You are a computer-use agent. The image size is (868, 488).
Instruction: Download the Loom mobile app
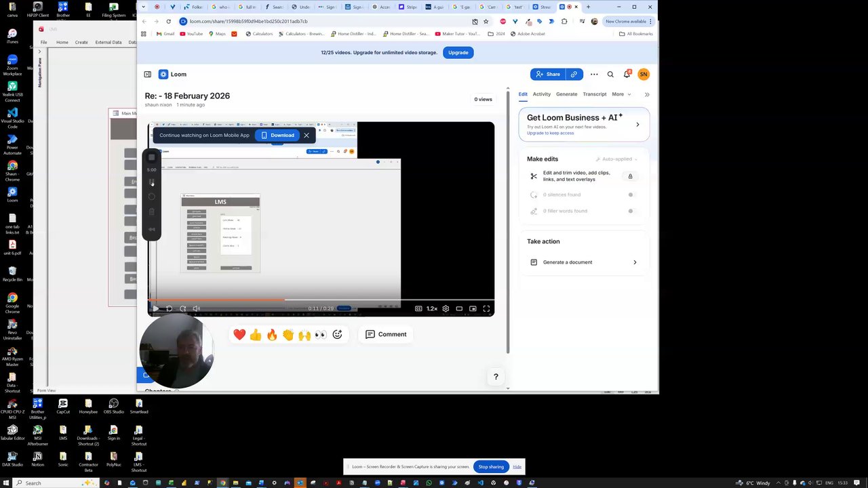click(278, 135)
